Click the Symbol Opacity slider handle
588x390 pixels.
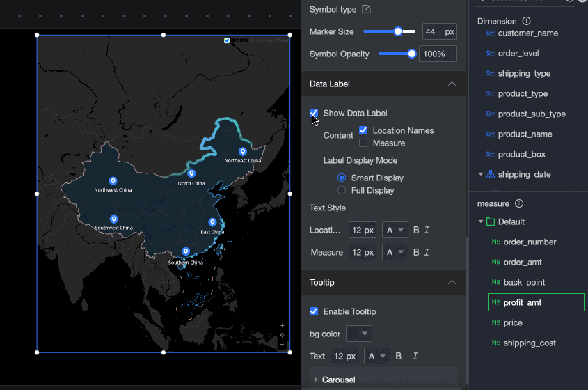412,54
